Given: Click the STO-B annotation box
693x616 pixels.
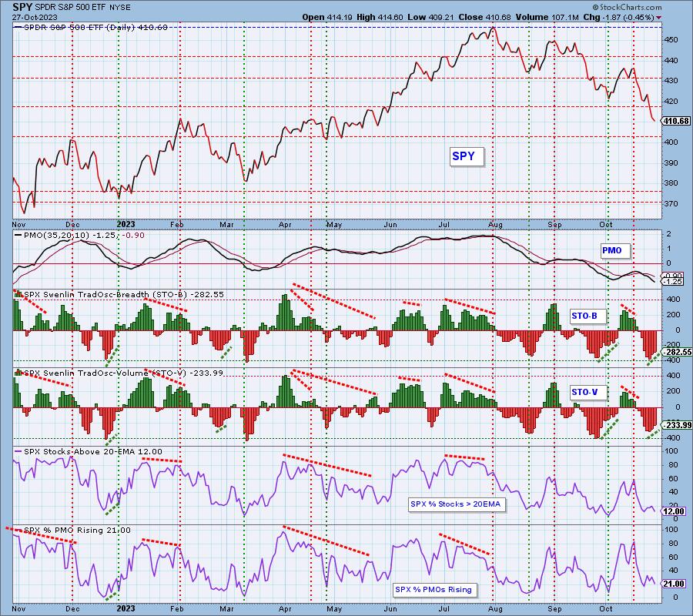Looking at the screenshot, I should click(587, 316).
